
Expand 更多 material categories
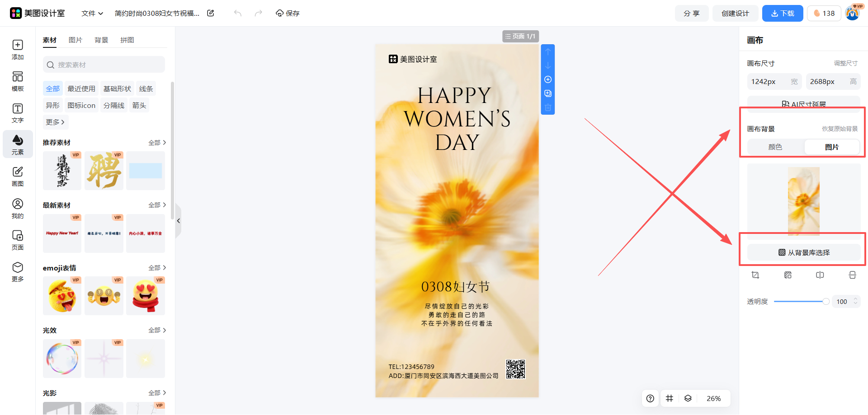click(x=55, y=122)
